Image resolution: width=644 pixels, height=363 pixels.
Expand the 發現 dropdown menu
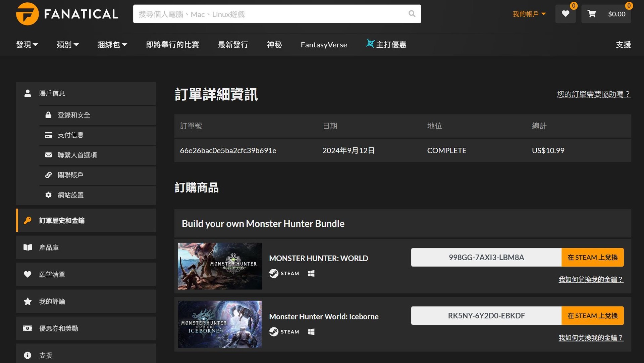coord(27,45)
